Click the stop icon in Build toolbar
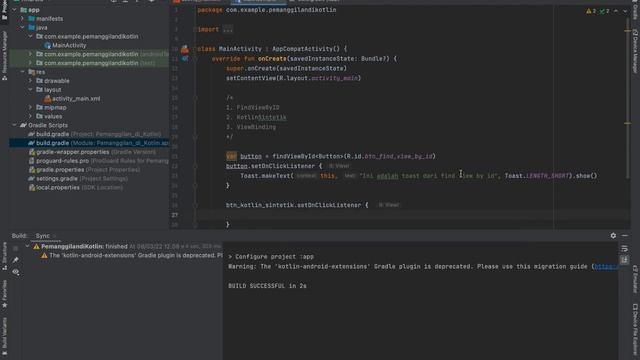 pos(16,248)
